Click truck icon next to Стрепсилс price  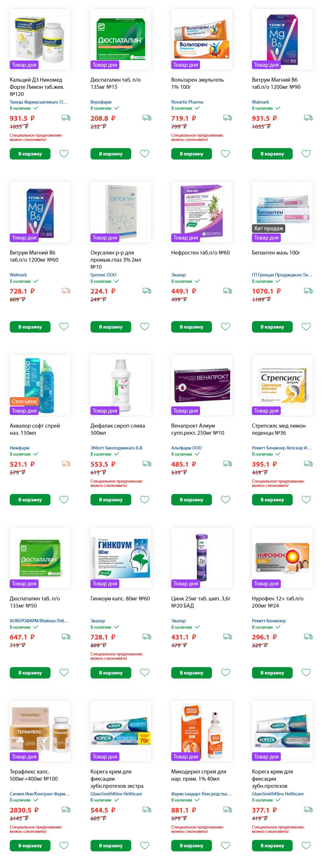[308, 464]
